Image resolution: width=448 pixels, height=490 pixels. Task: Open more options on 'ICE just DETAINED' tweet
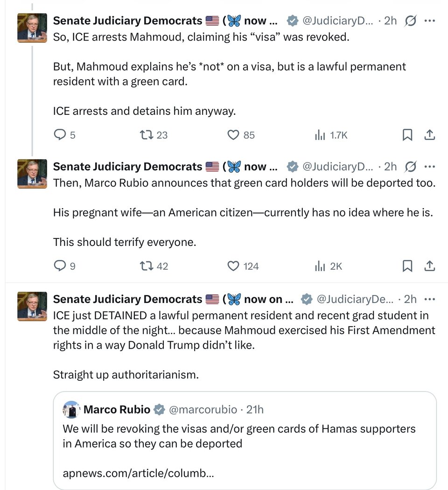coord(430,299)
